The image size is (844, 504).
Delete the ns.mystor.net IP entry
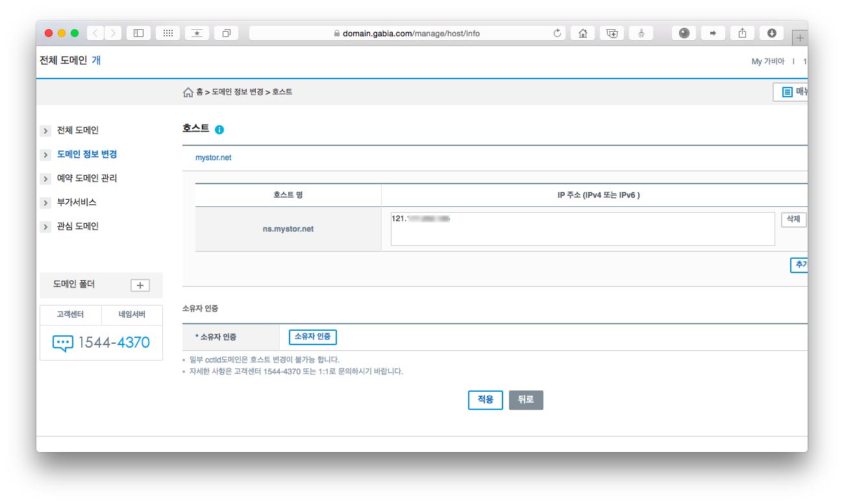(793, 220)
